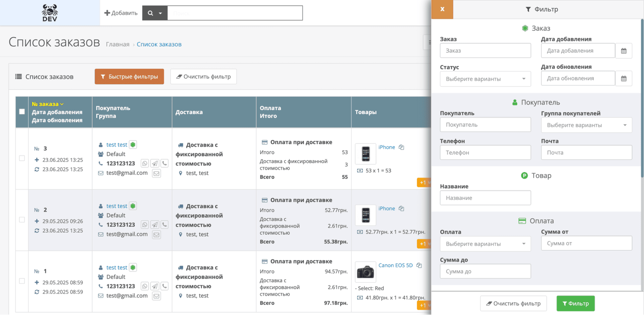Click the green badge next to customer in order 3

coord(133,144)
